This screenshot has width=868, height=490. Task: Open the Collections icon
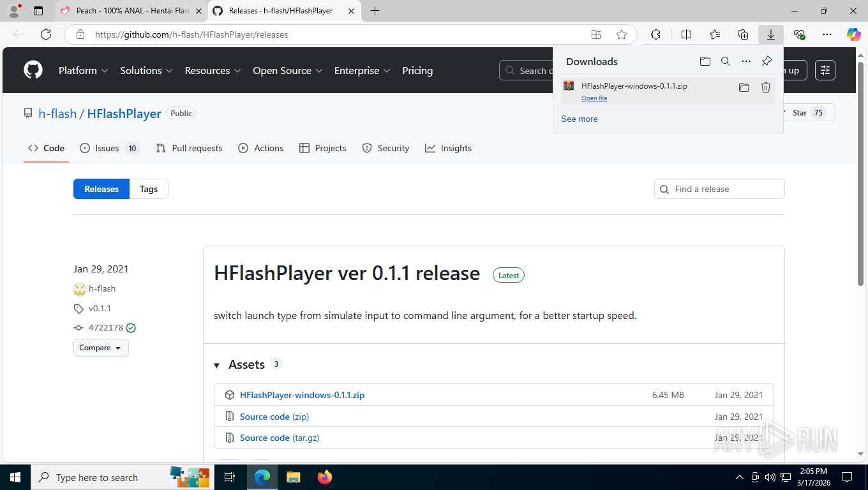coord(742,34)
